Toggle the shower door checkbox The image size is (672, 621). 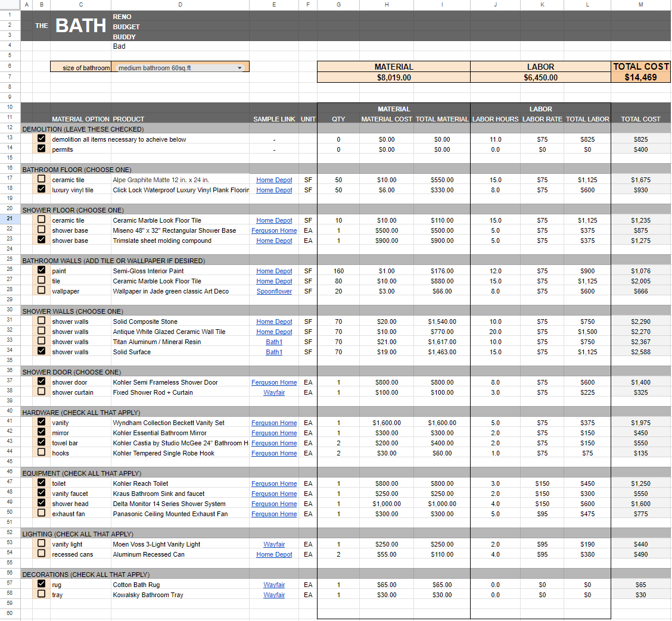[x=42, y=381]
